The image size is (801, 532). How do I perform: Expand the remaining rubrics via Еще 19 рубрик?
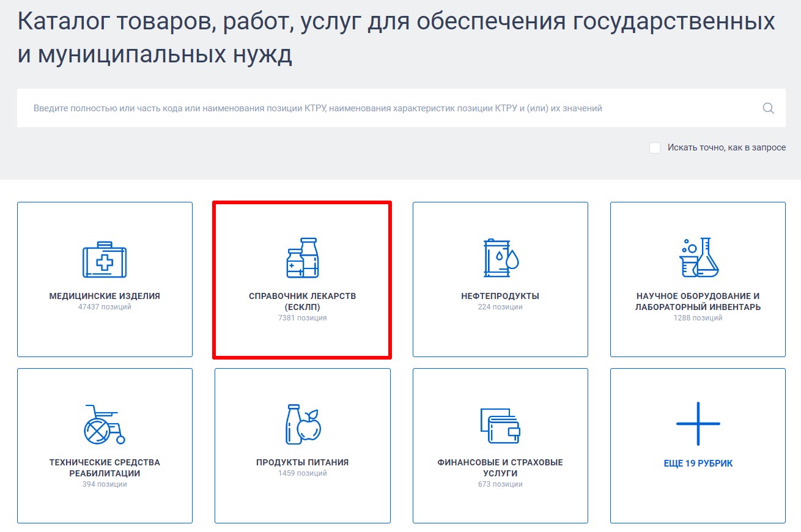[698, 445]
